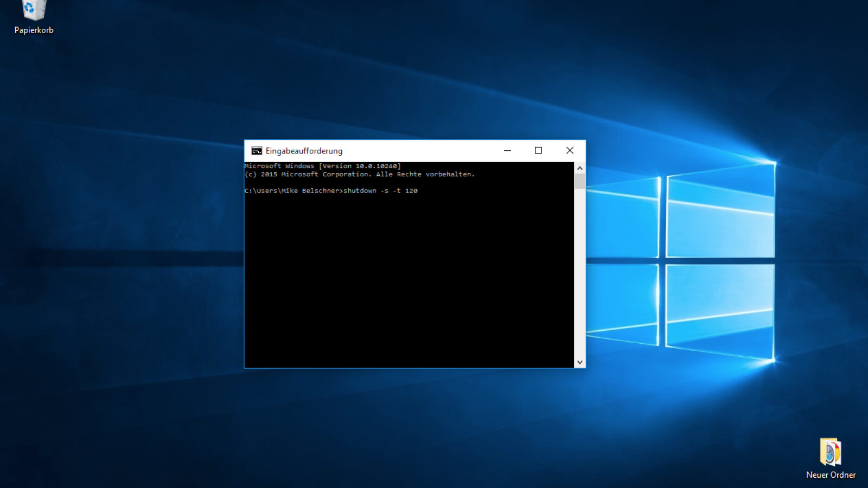Click the console vertical scrollbar thumb
The width and height of the screenshot is (868, 488).
pos(580,181)
